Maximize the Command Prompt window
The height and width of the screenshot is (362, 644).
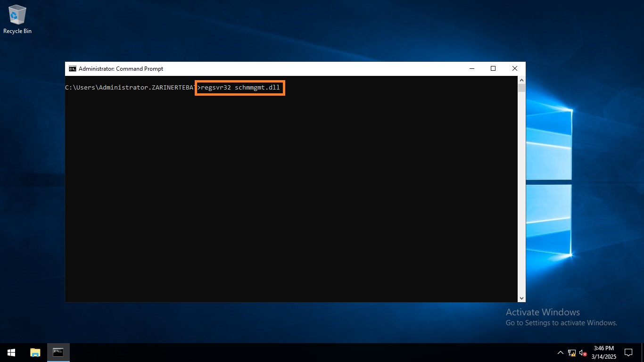point(493,69)
